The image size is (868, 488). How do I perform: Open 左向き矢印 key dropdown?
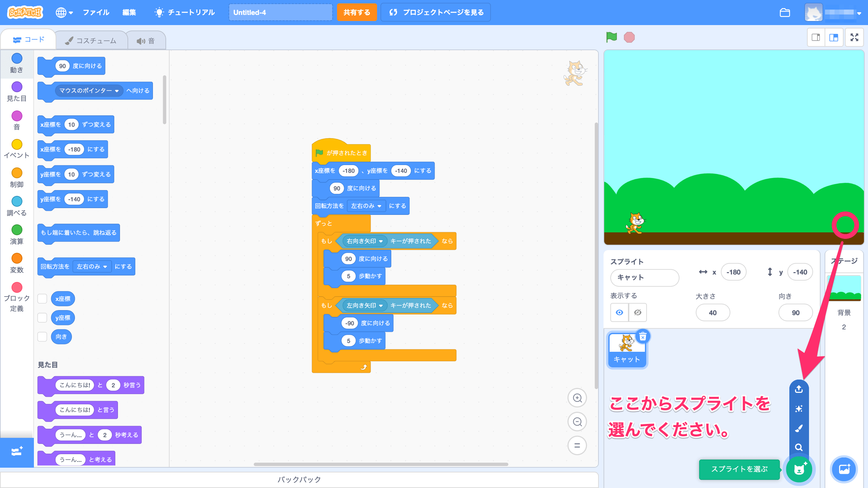(365, 306)
